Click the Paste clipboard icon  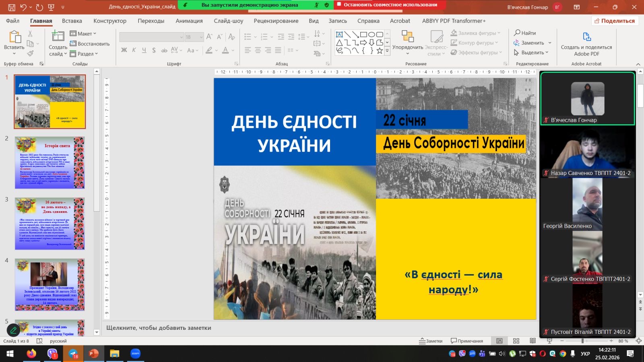(x=14, y=37)
